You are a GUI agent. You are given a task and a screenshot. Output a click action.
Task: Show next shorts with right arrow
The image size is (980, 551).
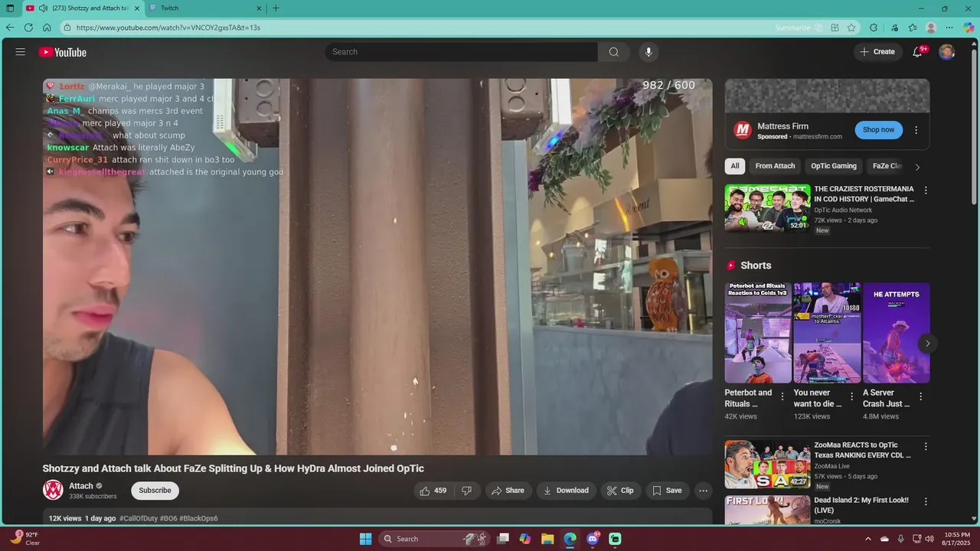tap(927, 343)
